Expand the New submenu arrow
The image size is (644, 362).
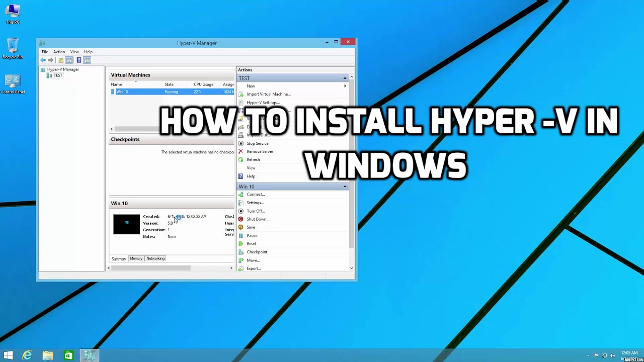click(345, 86)
